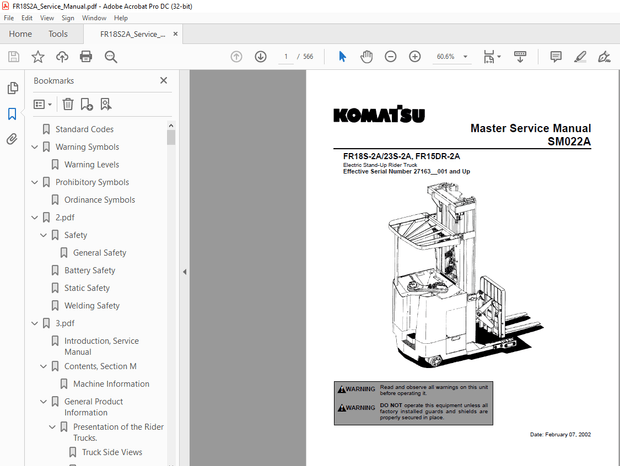This screenshot has width=620, height=466.
Task: Collapse General Product Information bookmark
Action: pyautogui.click(x=43, y=402)
